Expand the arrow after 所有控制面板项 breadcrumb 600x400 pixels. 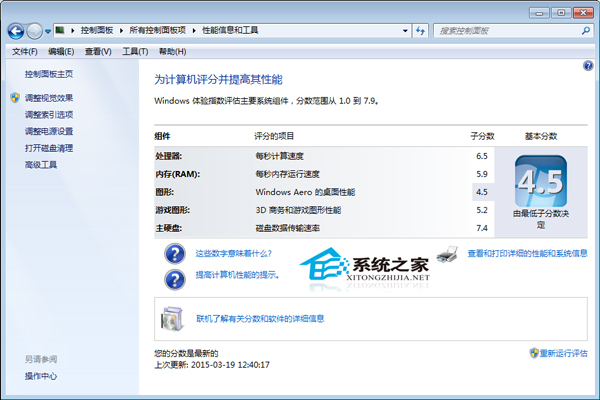point(194,30)
